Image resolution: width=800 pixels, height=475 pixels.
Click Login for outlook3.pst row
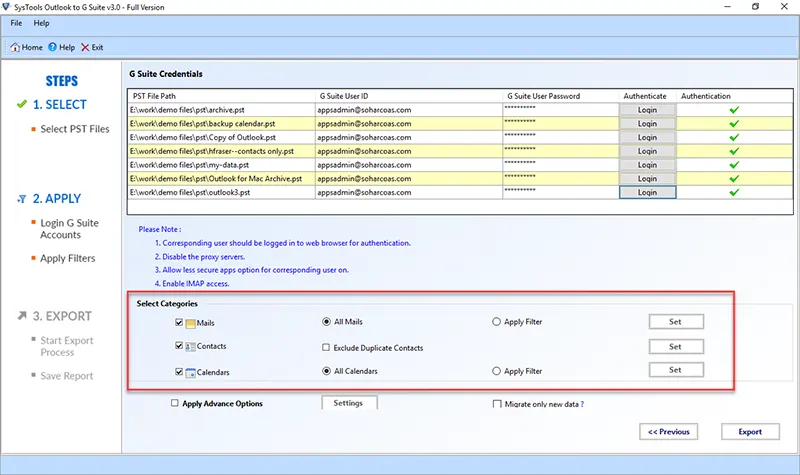pyautogui.click(x=647, y=192)
